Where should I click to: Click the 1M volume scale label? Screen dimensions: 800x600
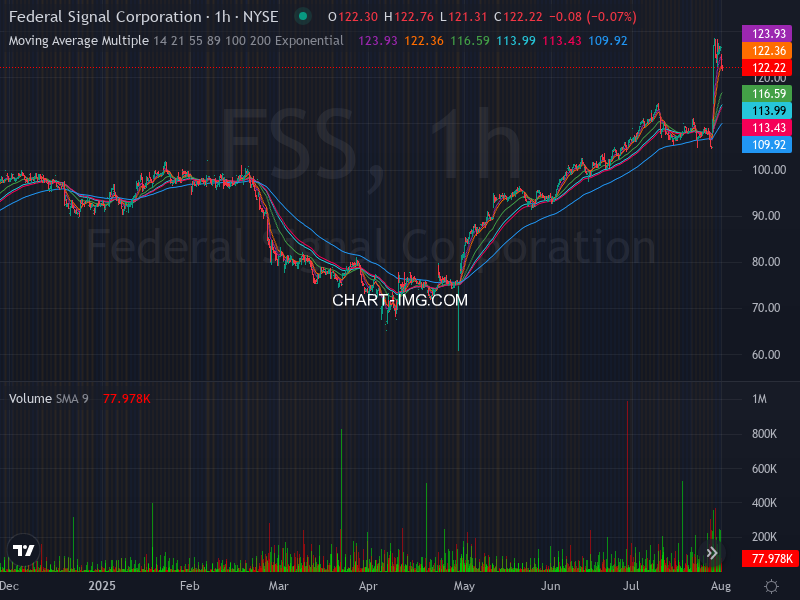759,399
